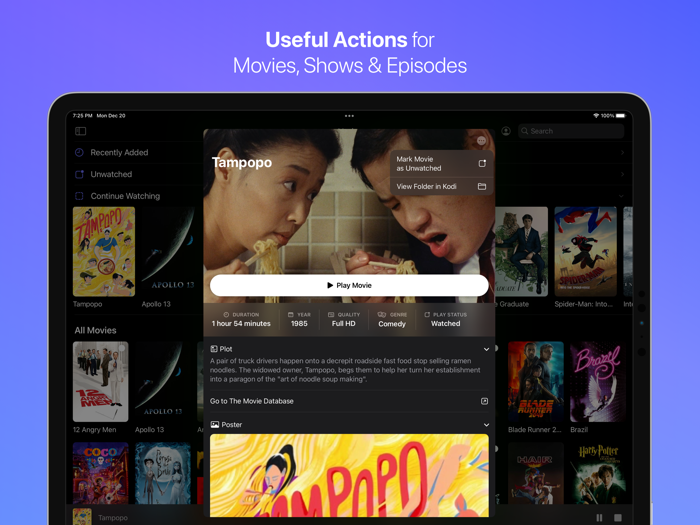Screen dimensions: 700x525
Task: Open the more options ellipsis button
Action: (x=481, y=141)
